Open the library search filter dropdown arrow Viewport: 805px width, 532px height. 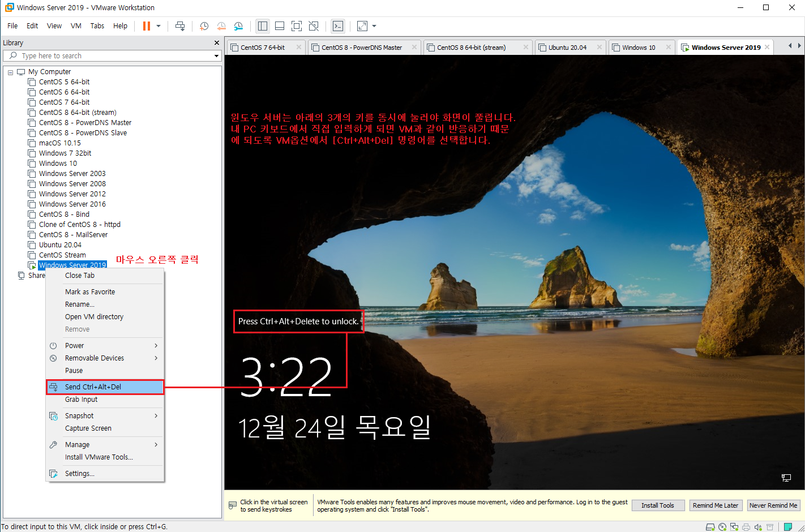pyautogui.click(x=216, y=56)
